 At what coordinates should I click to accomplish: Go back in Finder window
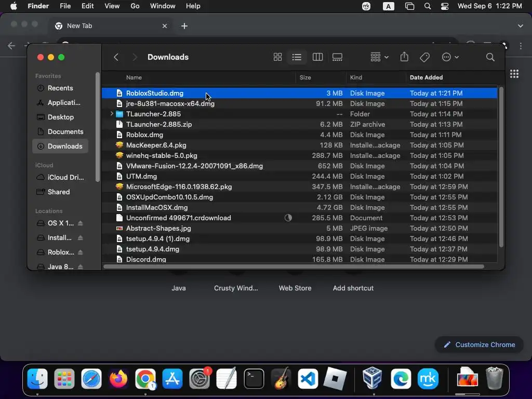click(116, 57)
